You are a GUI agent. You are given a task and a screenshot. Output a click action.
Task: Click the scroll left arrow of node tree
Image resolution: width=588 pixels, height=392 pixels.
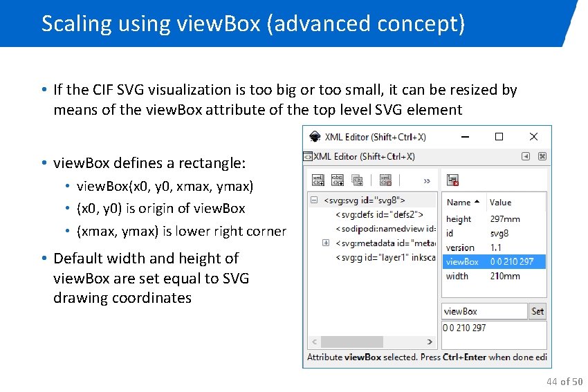(314, 342)
